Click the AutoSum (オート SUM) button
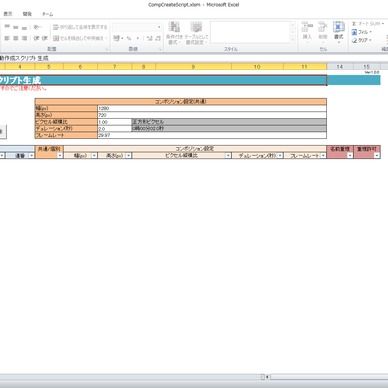 [x=367, y=24]
